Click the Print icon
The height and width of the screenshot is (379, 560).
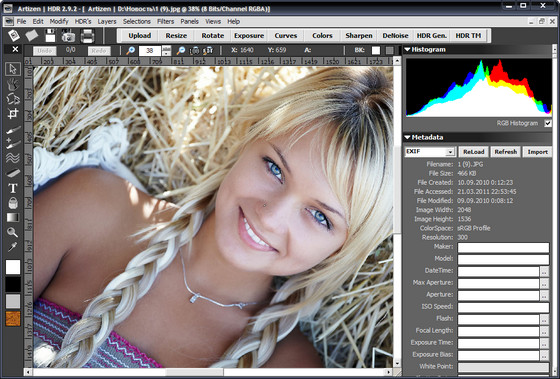tap(88, 36)
